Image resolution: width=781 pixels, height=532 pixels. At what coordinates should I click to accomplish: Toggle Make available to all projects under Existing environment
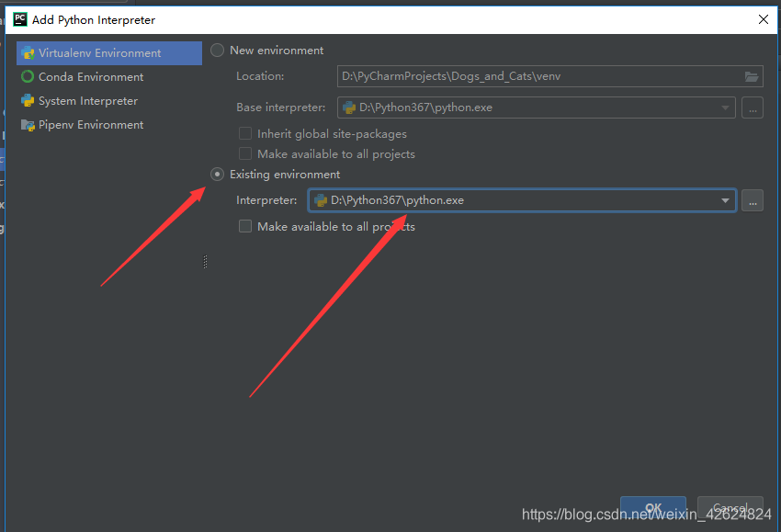coord(245,227)
